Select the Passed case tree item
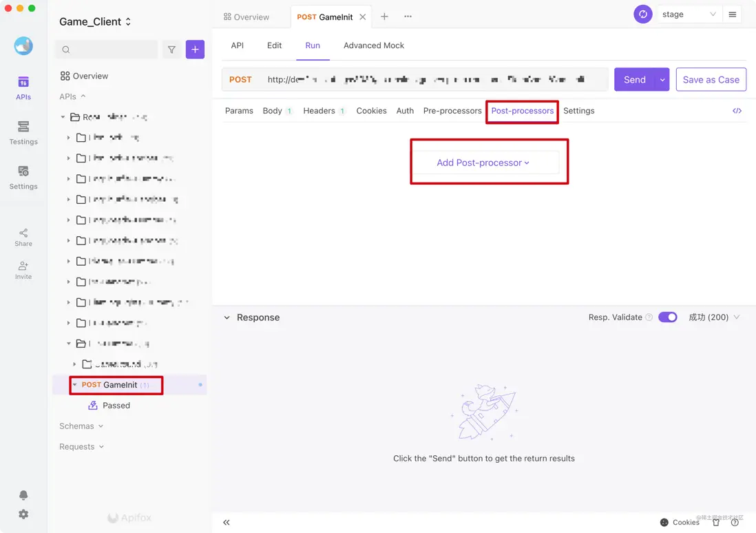The width and height of the screenshot is (756, 533). coord(116,406)
